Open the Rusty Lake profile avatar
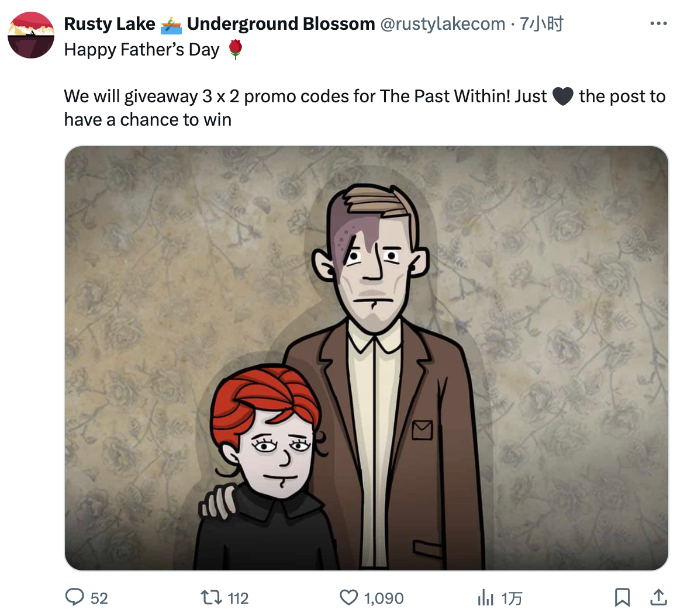The image size is (677, 616). [x=31, y=35]
